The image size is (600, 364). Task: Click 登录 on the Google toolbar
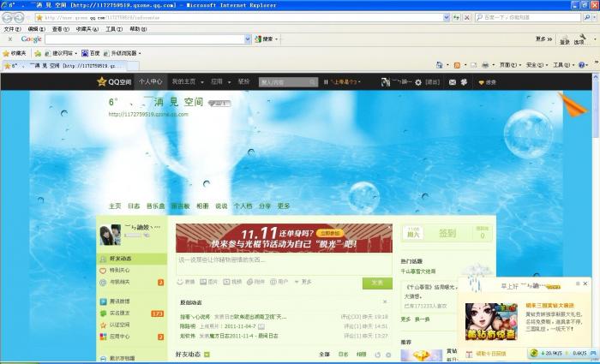pos(565,40)
